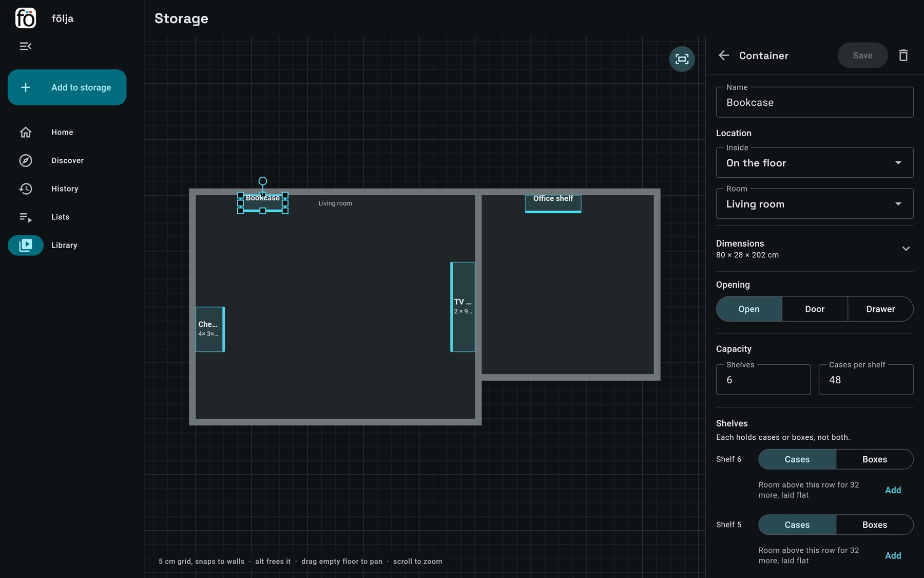Click the följa logo icon

[x=25, y=18]
